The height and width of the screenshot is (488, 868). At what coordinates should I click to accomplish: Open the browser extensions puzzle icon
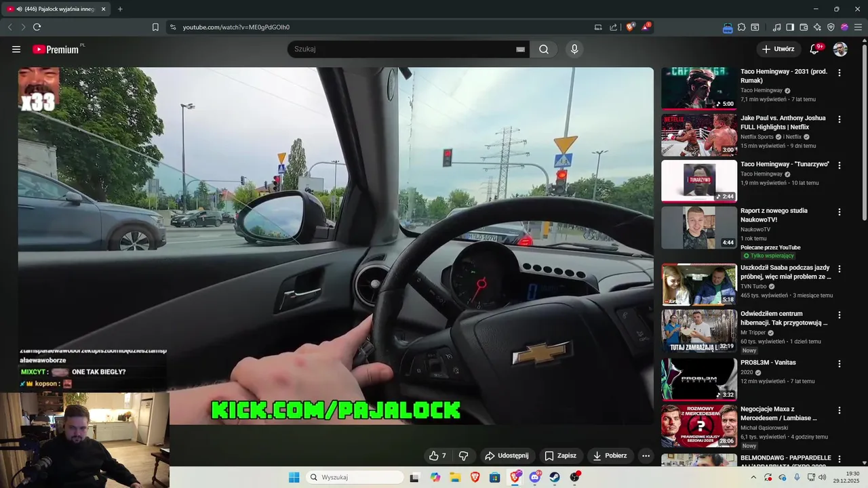click(x=741, y=27)
